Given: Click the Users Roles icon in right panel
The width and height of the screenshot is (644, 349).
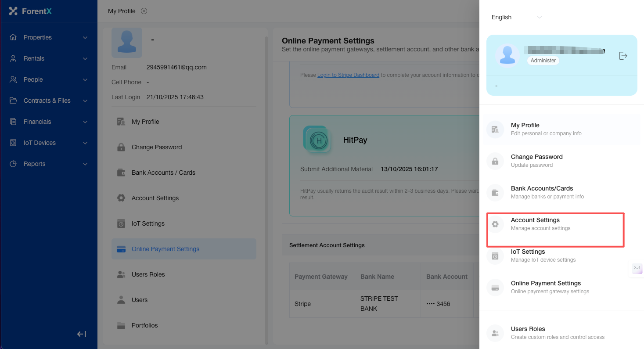Looking at the screenshot, I should point(495,333).
